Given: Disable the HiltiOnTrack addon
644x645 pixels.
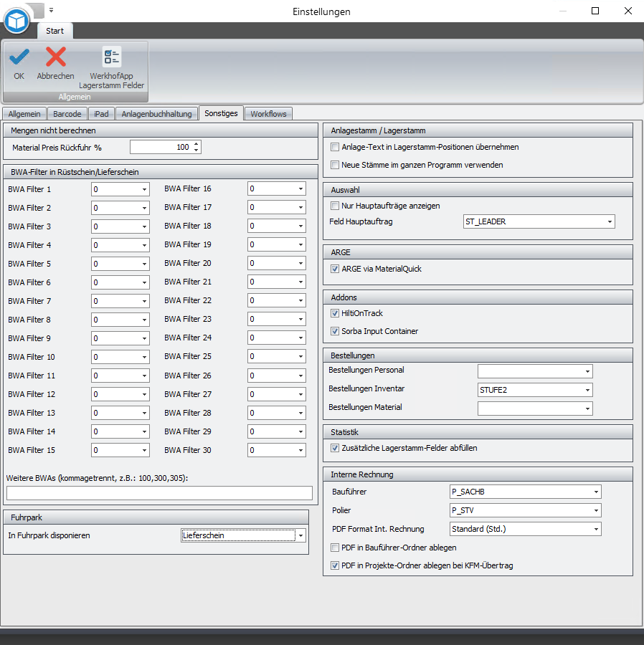Looking at the screenshot, I should click(x=335, y=313).
